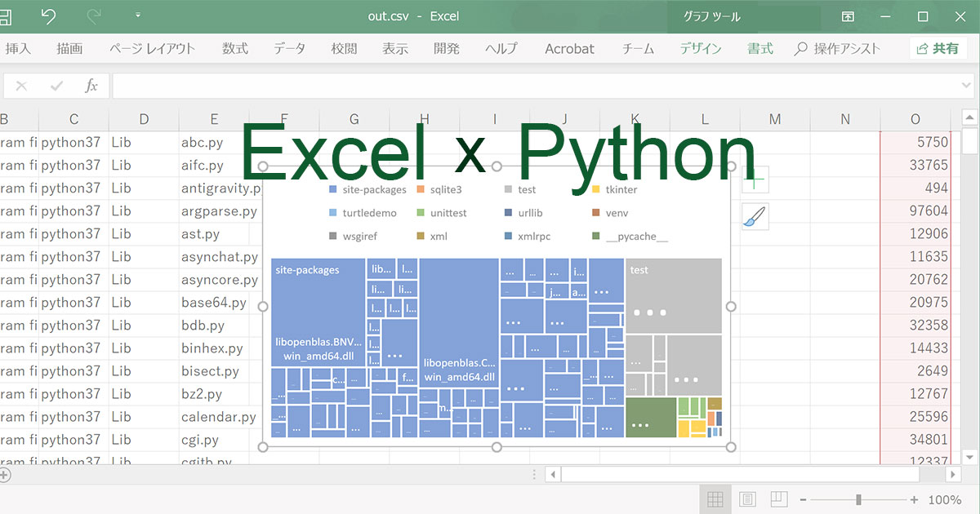Click the turtledemo legend entry
The image size is (980, 514).
363,213
